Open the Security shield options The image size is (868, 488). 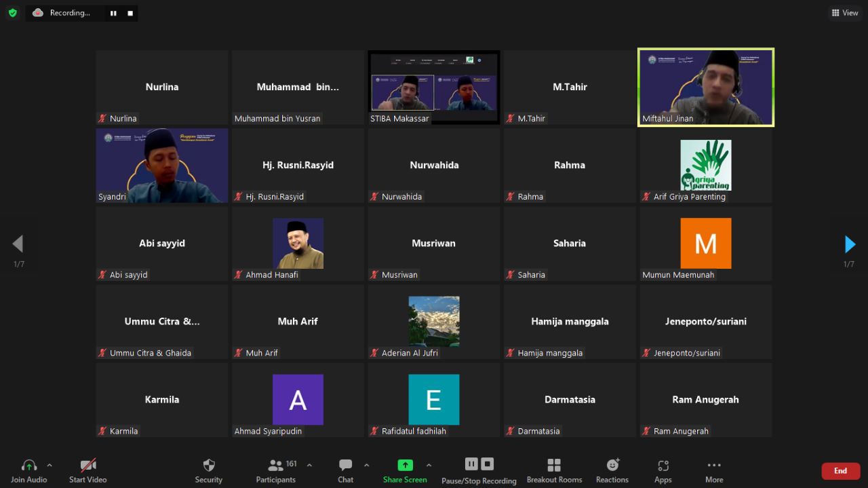point(209,470)
